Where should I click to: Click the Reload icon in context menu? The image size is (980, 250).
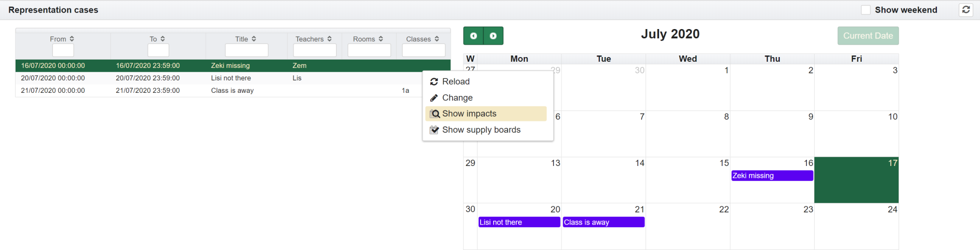click(x=434, y=82)
